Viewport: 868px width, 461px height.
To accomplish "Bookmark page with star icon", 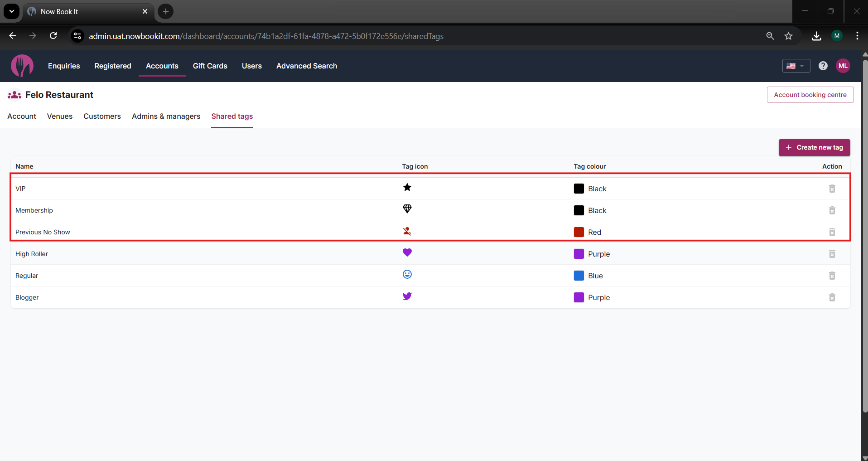I will click(x=788, y=36).
